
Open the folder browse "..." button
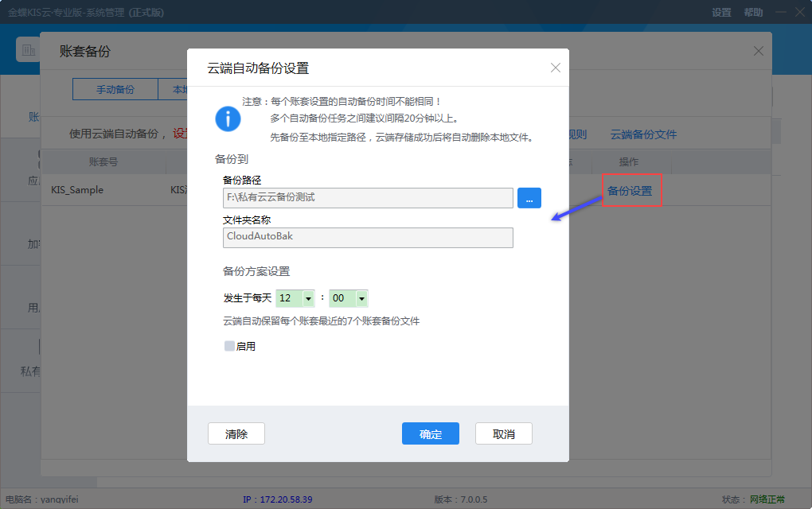point(529,197)
